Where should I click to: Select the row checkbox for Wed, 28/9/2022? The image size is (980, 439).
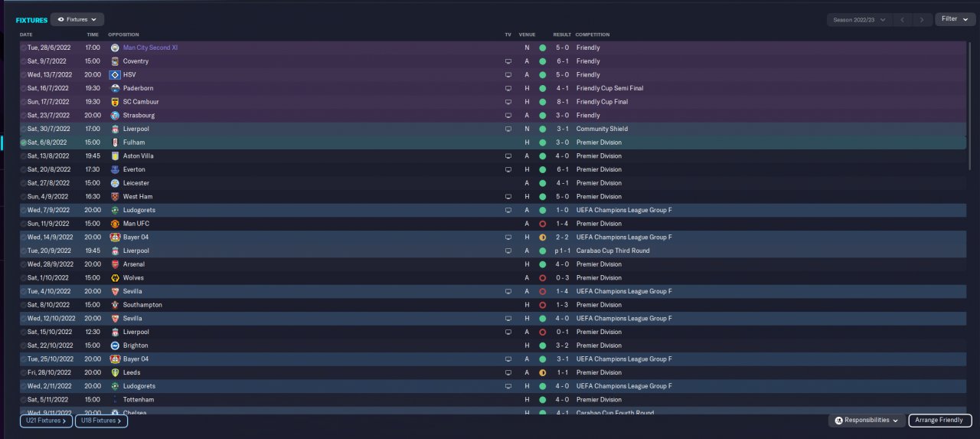pyautogui.click(x=24, y=264)
